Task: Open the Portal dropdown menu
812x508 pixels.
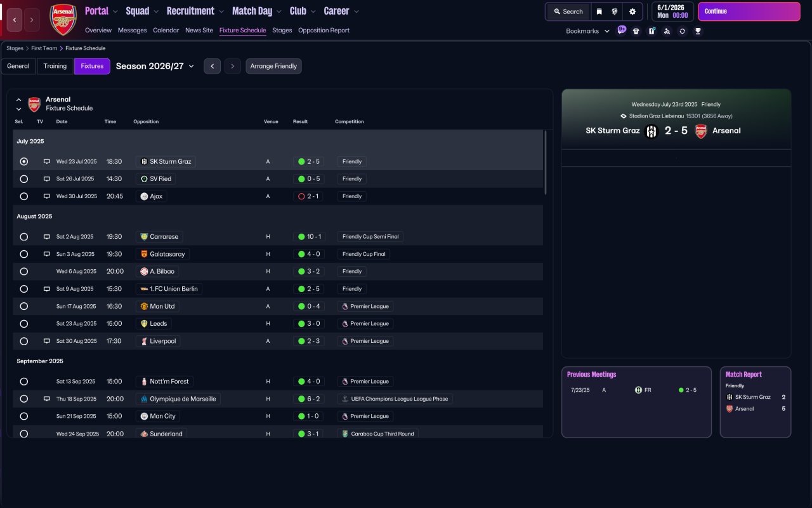Action: [x=101, y=11]
